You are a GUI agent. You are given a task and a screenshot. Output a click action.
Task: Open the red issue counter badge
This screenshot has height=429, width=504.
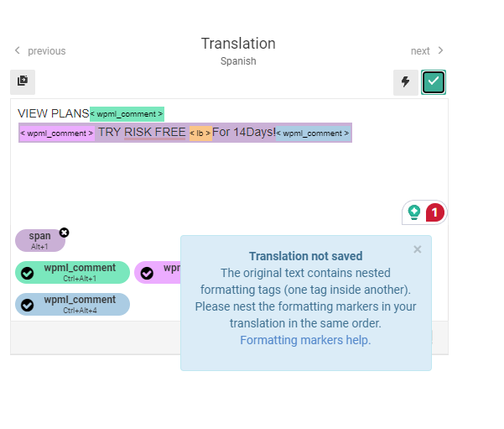pyautogui.click(x=435, y=212)
